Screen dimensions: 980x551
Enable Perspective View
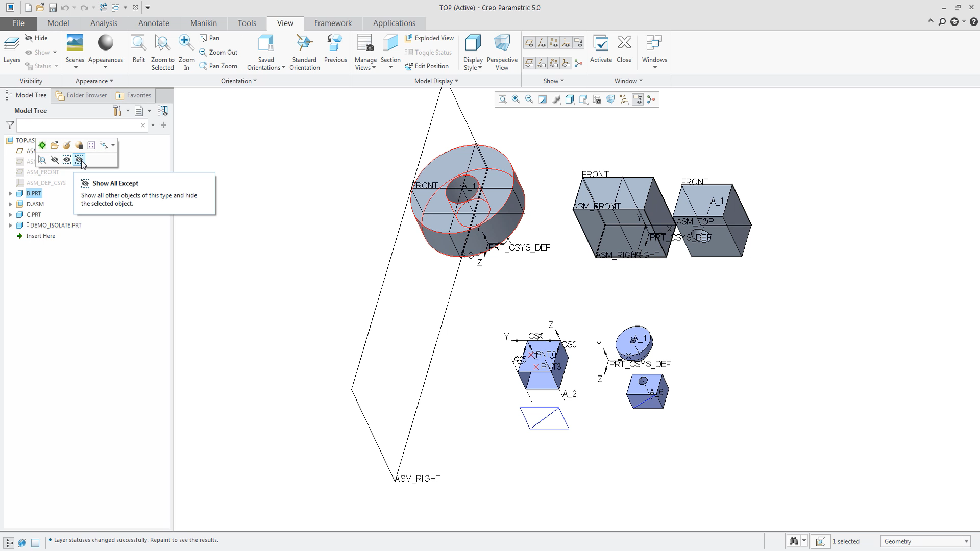coord(502,53)
